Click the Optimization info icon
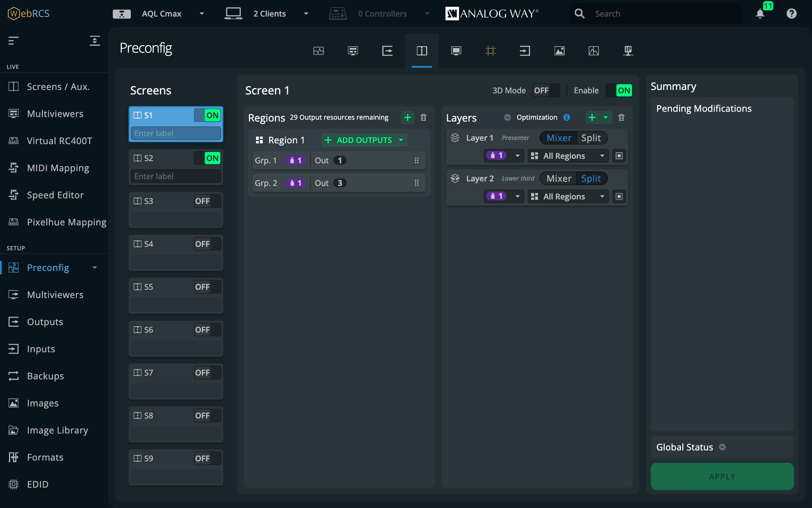This screenshot has height=508, width=812. pos(567,117)
